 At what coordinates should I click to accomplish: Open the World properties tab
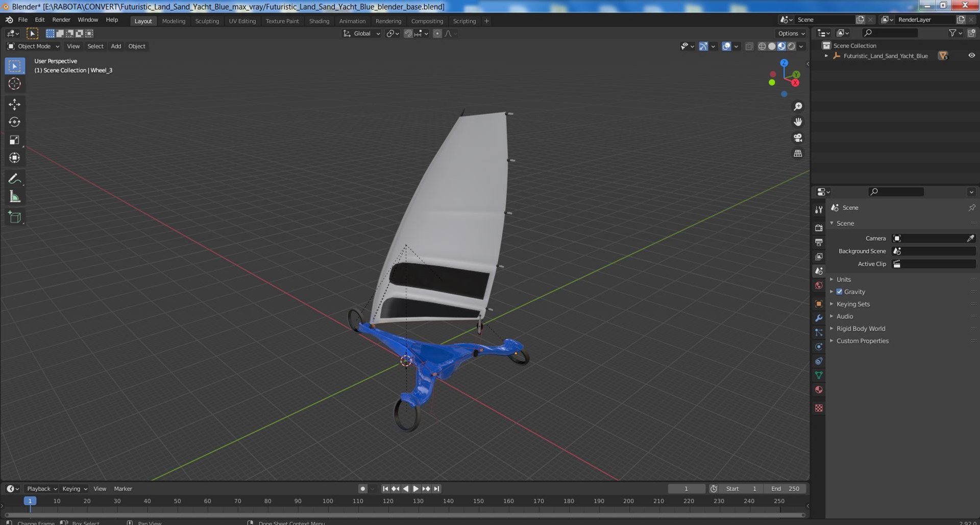point(819,285)
